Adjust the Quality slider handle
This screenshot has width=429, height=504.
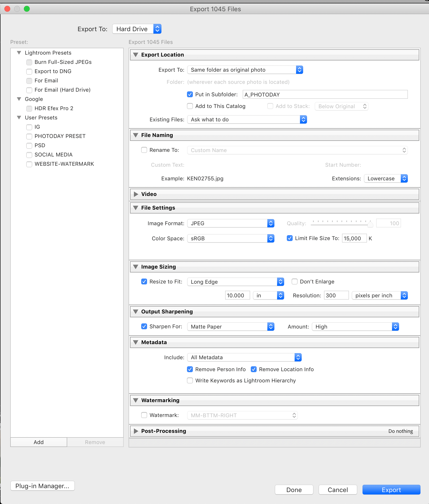pos(370,224)
